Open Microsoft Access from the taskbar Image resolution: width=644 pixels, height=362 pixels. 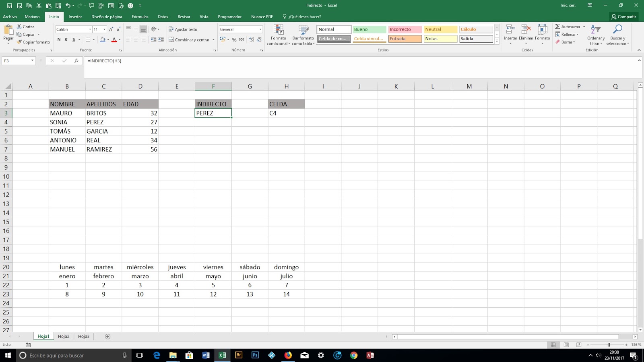click(370, 355)
